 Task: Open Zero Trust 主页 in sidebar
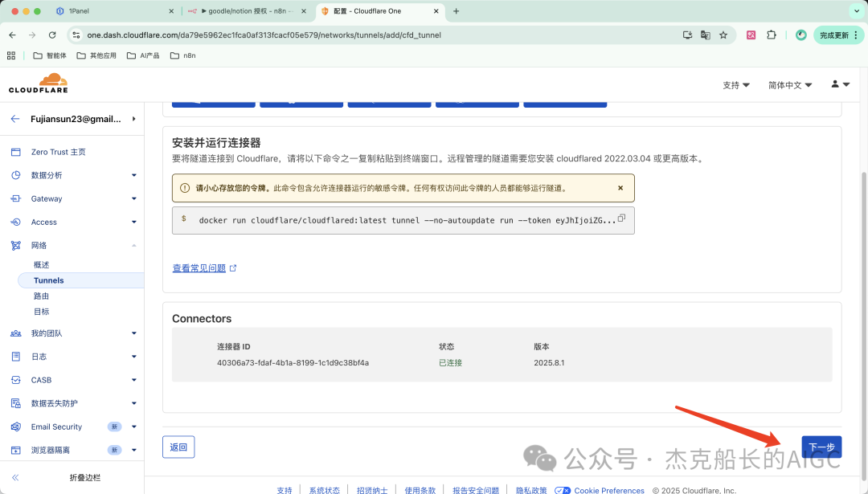(58, 152)
